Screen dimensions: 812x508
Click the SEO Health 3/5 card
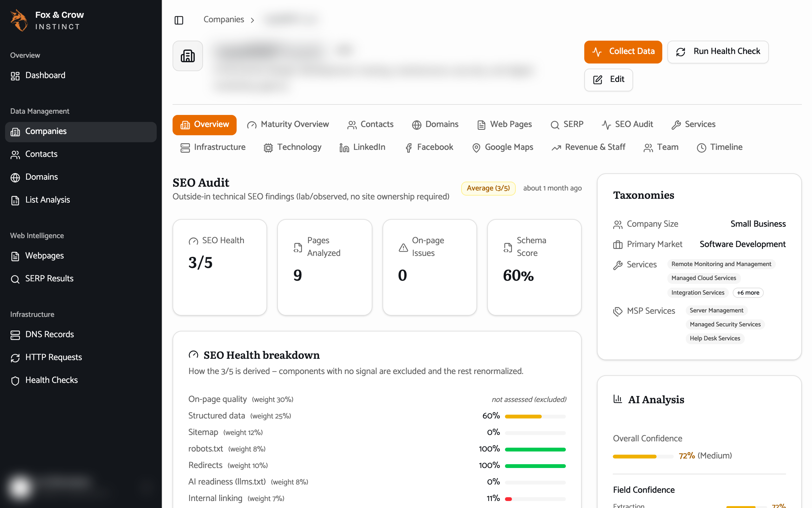coord(220,267)
